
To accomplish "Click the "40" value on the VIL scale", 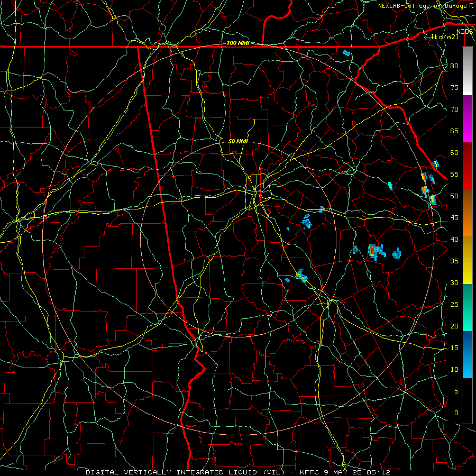I will (x=454, y=240).
